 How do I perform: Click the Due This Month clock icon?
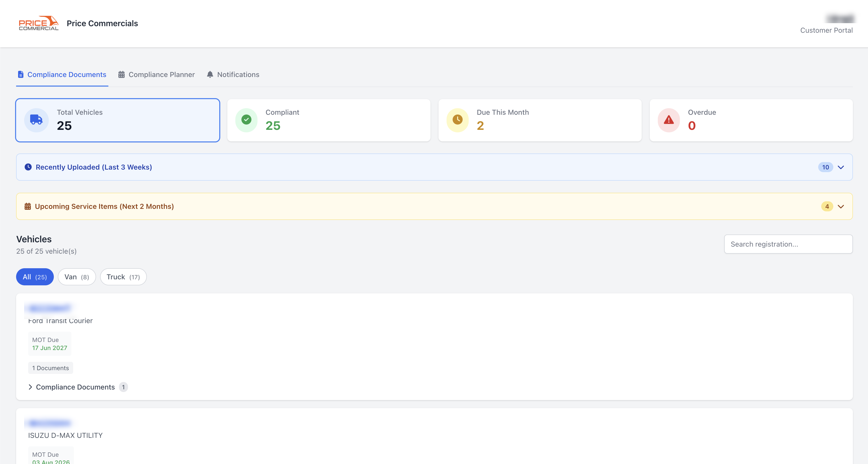(458, 120)
